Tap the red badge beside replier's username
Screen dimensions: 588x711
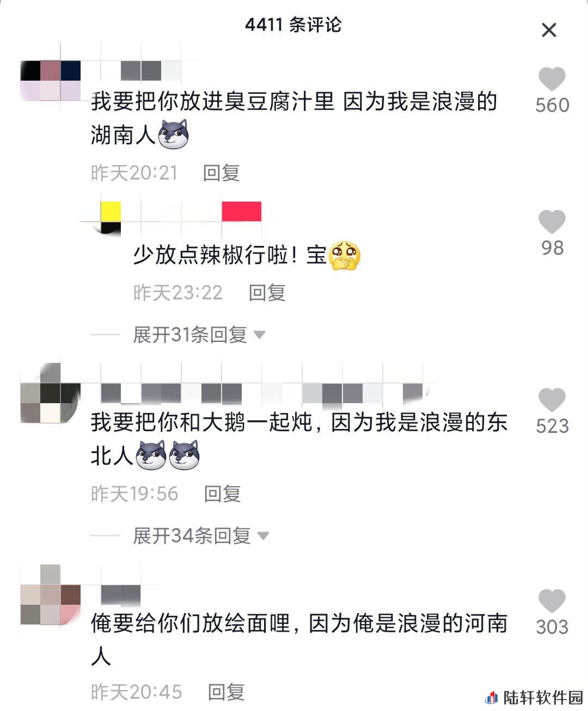(x=242, y=211)
